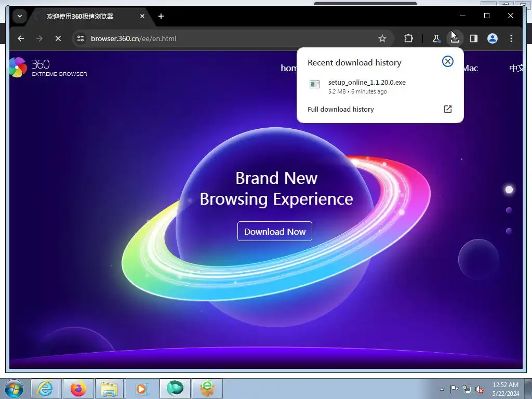The image size is (532, 399).
Task: Click the Download Now button
Action: 274,231
